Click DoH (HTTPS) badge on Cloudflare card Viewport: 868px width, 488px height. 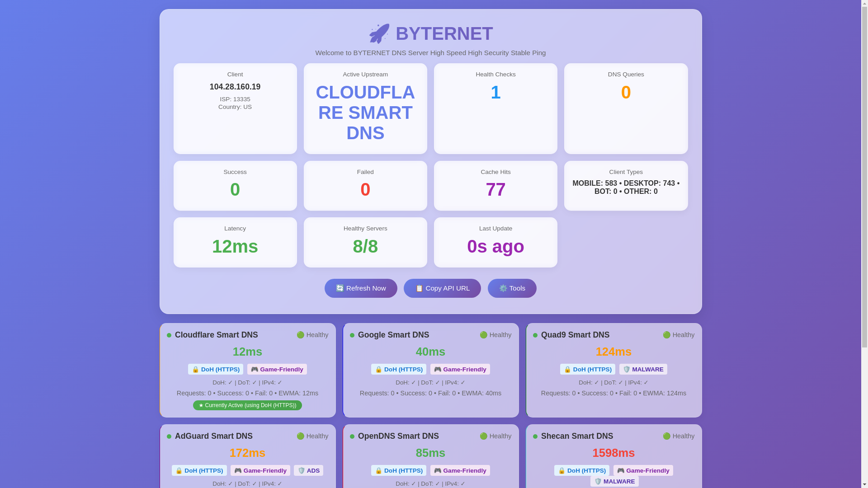216,369
